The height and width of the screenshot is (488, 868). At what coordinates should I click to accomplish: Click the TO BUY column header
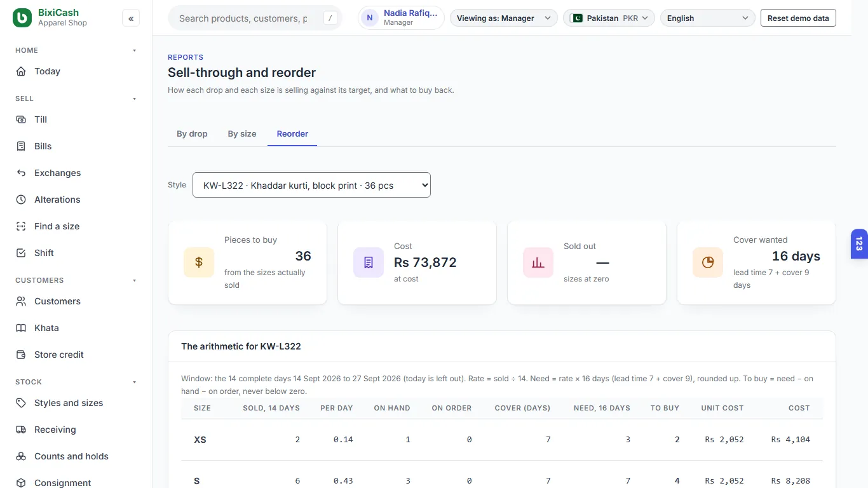click(x=665, y=408)
